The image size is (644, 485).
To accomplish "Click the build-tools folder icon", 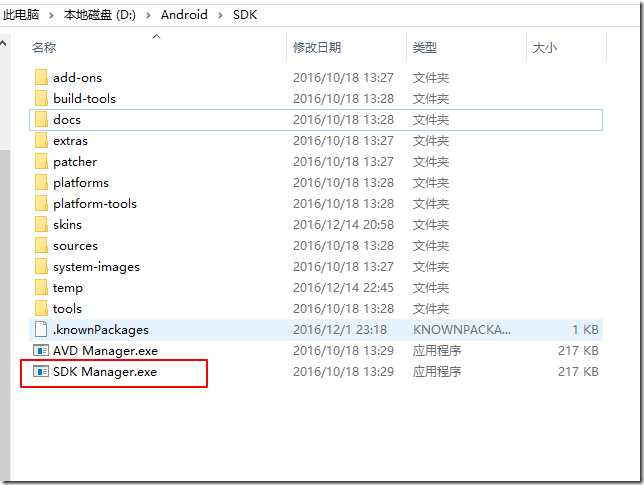I will [x=41, y=98].
